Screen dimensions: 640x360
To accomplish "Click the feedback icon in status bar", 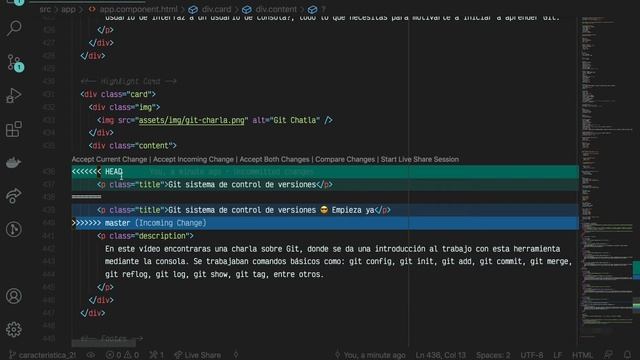I will [x=608, y=355].
